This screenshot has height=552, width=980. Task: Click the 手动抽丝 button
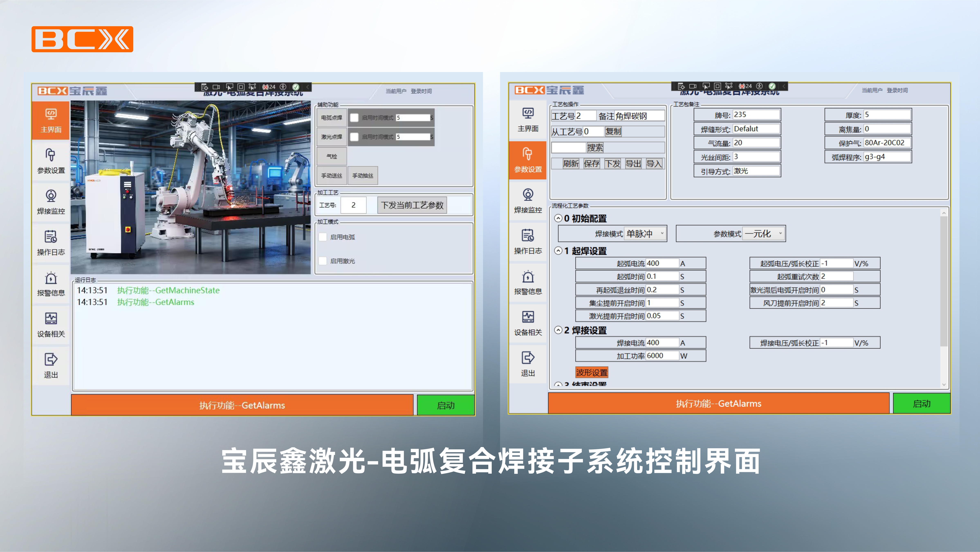click(x=363, y=176)
